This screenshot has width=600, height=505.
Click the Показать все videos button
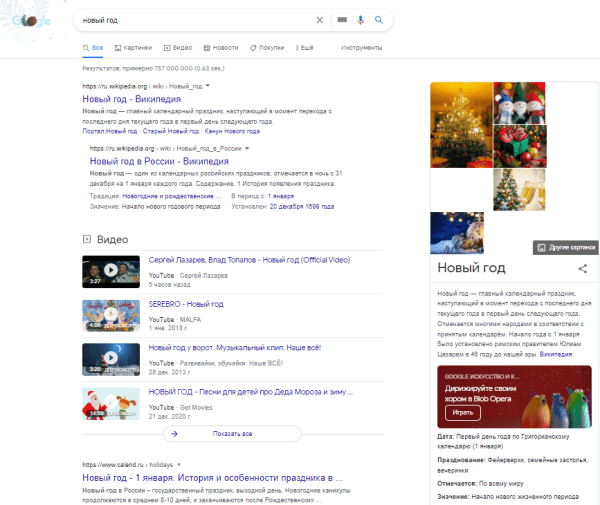pyautogui.click(x=232, y=433)
